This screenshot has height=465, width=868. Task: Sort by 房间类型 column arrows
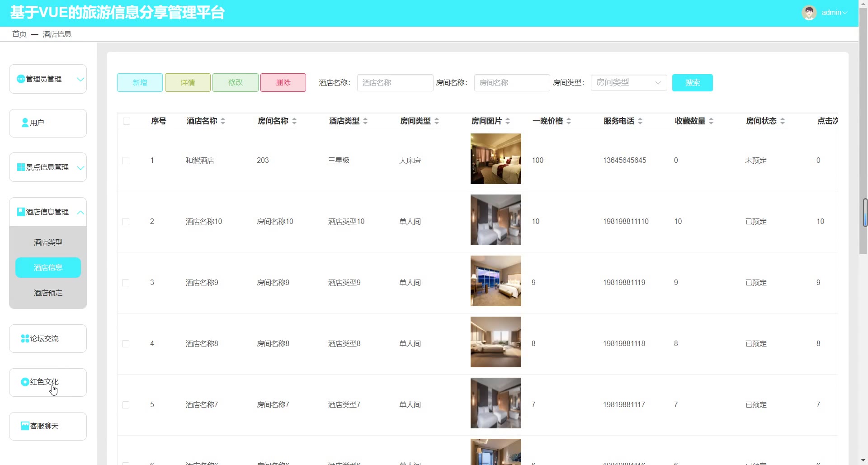pos(437,121)
